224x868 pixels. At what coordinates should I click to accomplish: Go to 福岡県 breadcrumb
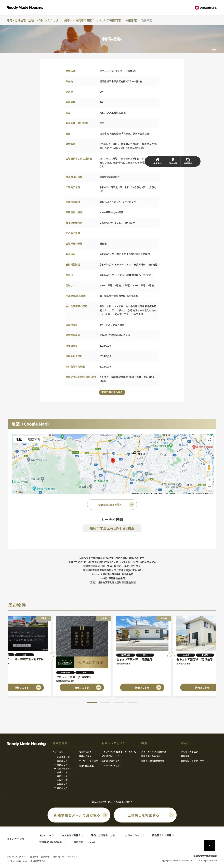pos(67,21)
